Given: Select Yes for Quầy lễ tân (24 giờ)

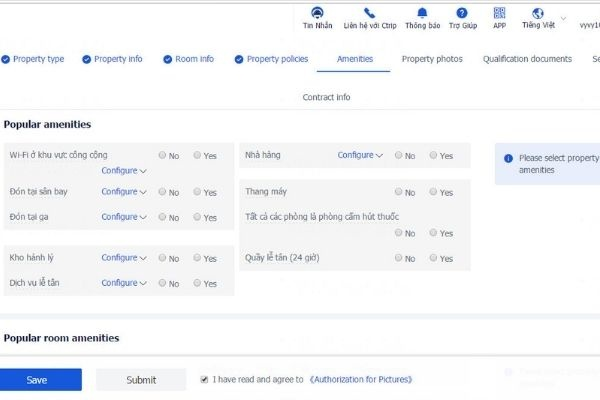Looking at the screenshot, I should (433, 258).
